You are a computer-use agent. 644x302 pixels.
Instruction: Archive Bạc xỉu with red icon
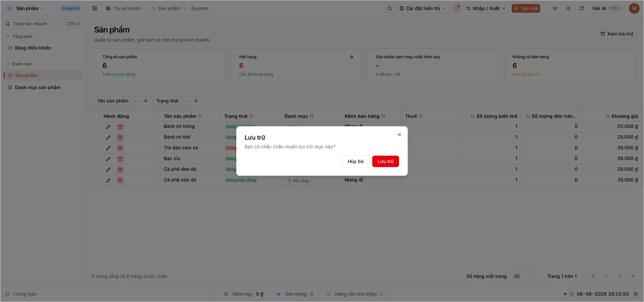(120, 159)
